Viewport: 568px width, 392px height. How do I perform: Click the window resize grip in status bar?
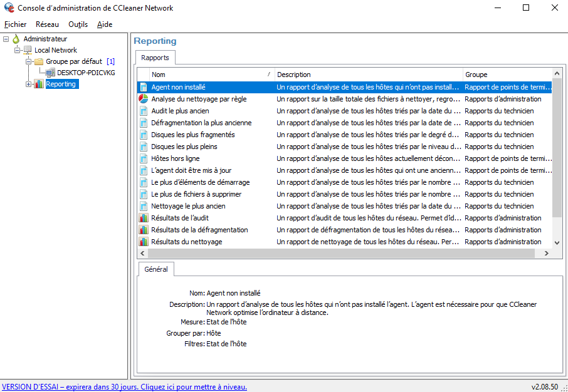point(564,388)
